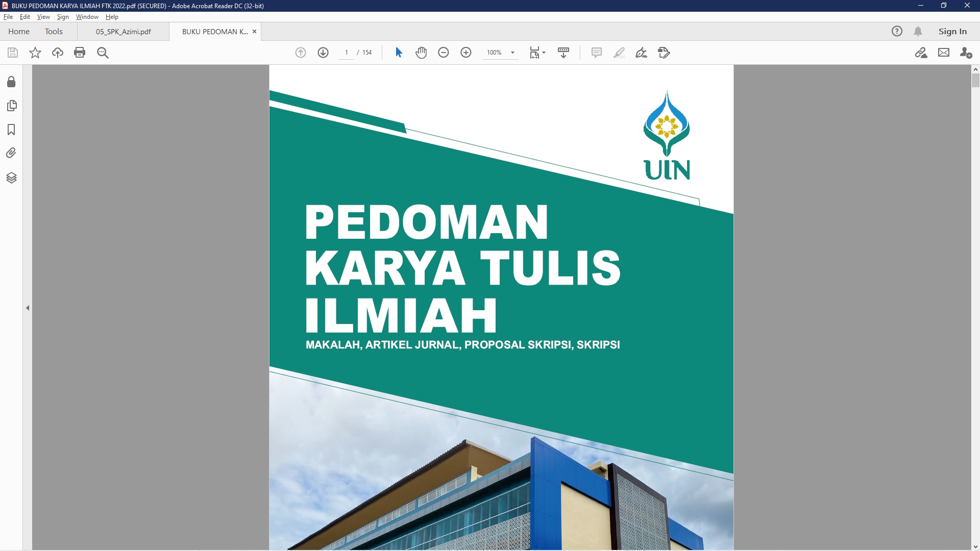980x551 pixels.
Task: Click the Print file icon
Action: point(80,53)
